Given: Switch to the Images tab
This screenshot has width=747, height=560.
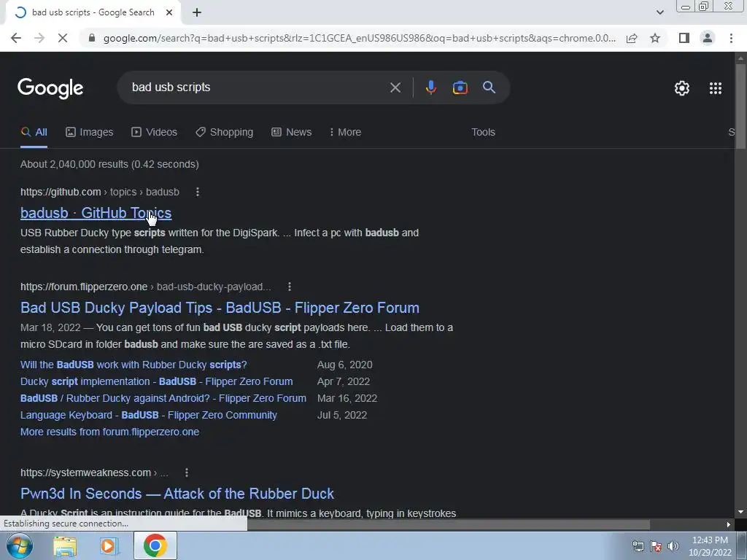Looking at the screenshot, I should point(90,133).
